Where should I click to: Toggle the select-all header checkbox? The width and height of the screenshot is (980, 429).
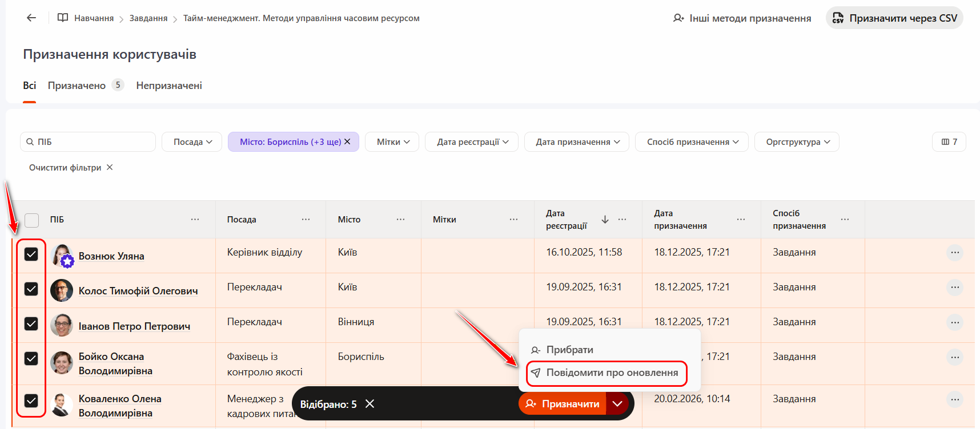click(32, 220)
